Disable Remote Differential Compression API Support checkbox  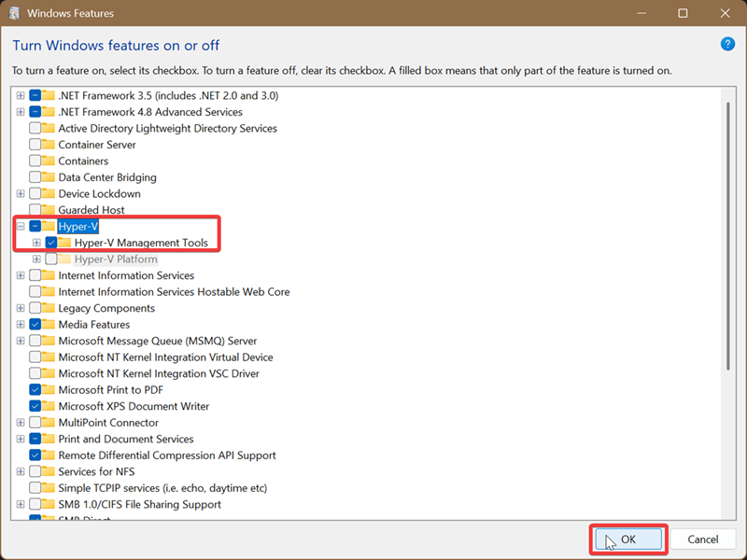(x=35, y=455)
